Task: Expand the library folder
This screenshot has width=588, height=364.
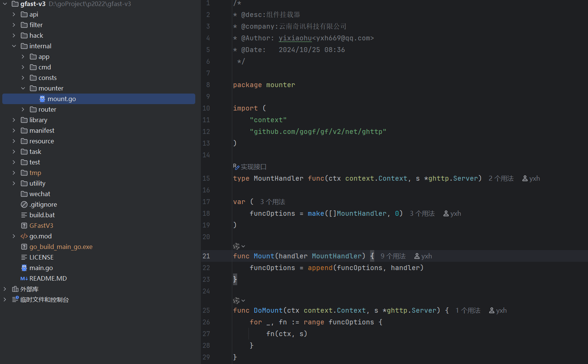Action: click(x=14, y=120)
